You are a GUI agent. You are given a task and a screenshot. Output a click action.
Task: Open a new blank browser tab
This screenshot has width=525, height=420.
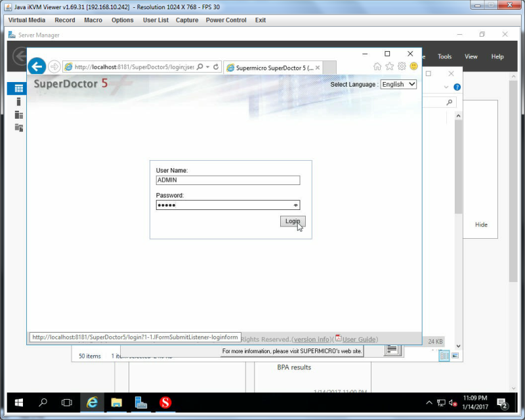click(x=329, y=68)
